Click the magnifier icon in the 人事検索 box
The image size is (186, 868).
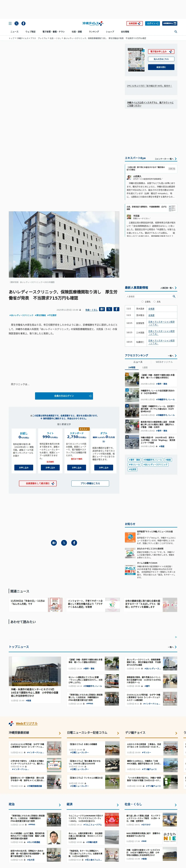pyautogui.click(x=174, y=297)
